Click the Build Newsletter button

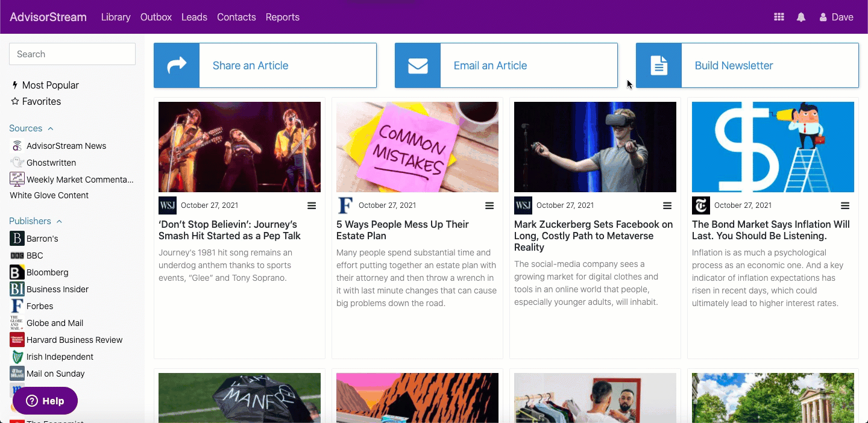pyautogui.click(x=747, y=65)
